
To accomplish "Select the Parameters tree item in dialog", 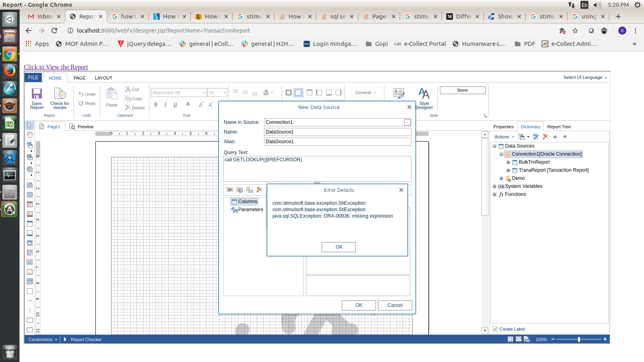I will (x=247, y=210).
